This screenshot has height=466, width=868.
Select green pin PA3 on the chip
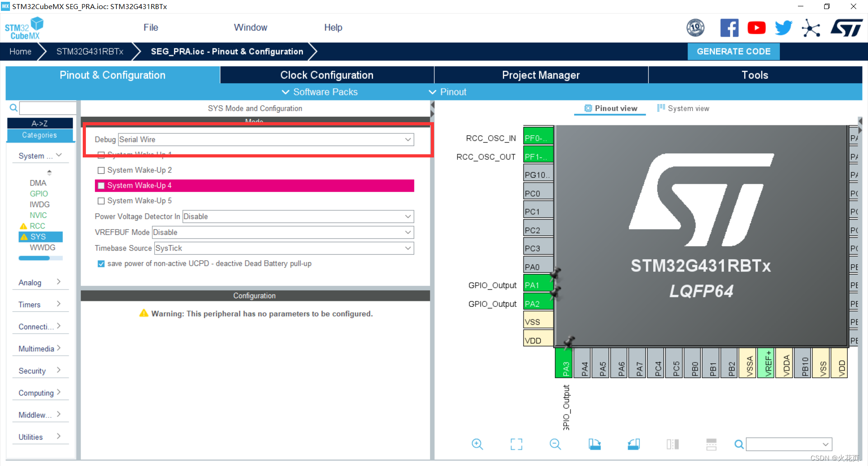point(564,363)
